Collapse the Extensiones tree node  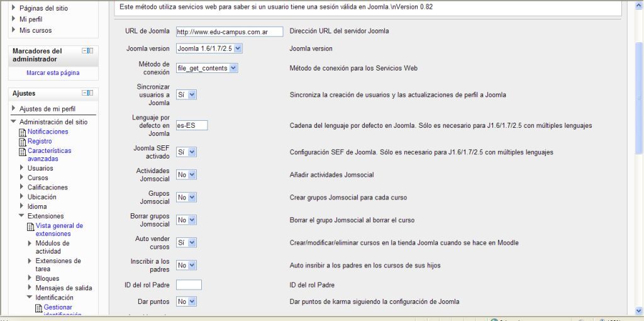22,216
